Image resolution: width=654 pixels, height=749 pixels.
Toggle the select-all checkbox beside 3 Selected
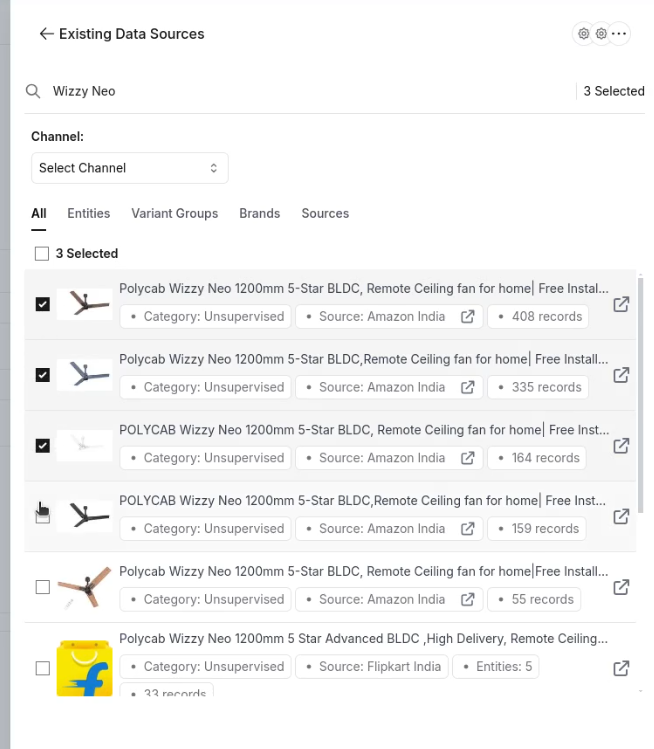click(42, 254)
